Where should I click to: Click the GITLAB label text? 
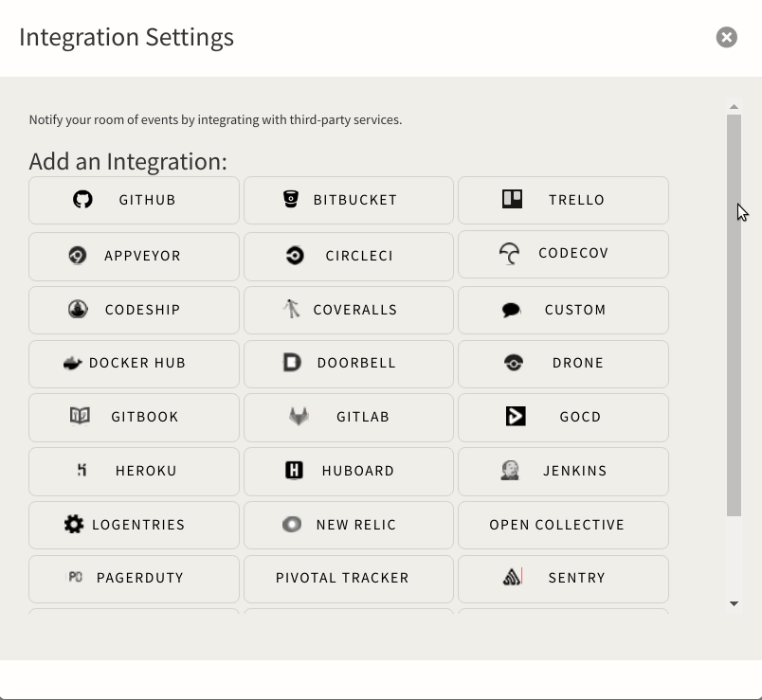coord(363,417)
